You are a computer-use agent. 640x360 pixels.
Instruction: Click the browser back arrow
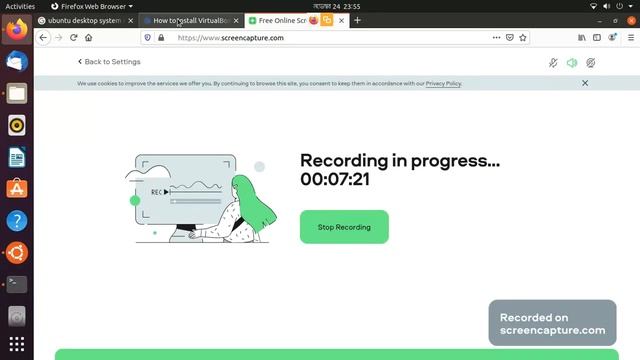pos(43,38)
